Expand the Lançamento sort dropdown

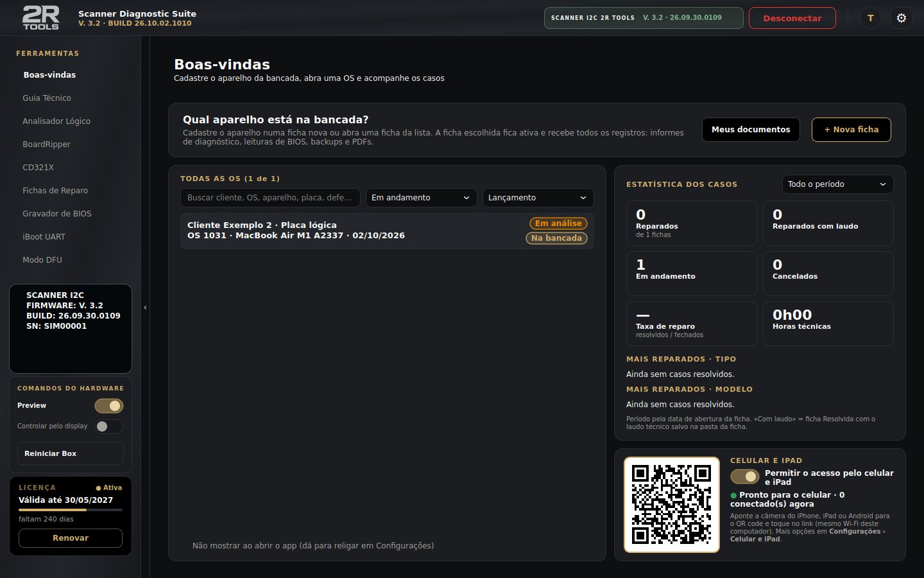coord(538,198)
